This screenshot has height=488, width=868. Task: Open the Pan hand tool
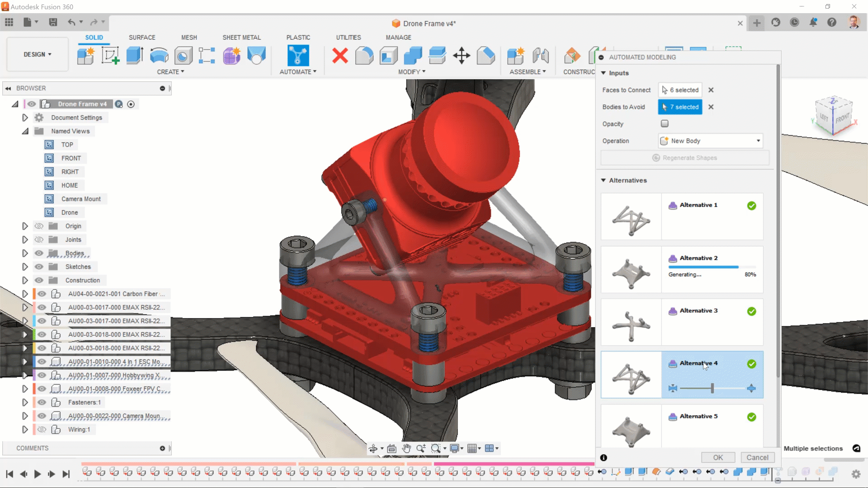pos(406,448)
